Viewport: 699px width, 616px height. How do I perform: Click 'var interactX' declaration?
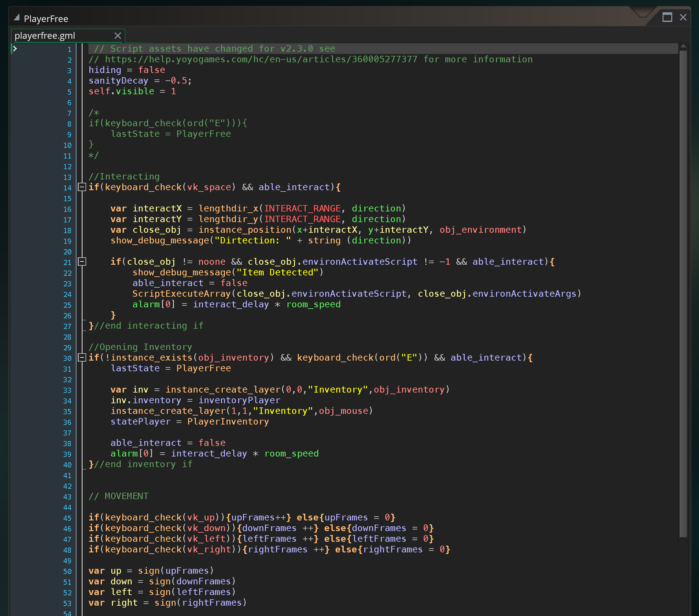(x=146, y=208)
